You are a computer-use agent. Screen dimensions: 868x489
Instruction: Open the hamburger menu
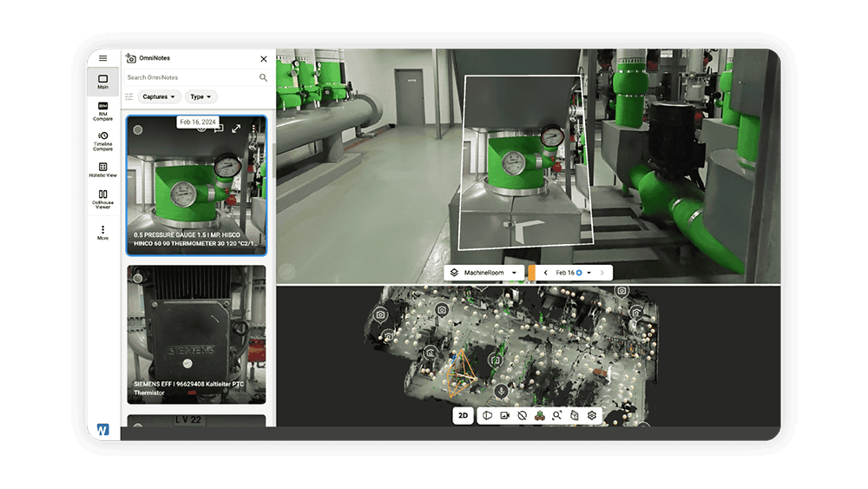[x=103, y=58]
